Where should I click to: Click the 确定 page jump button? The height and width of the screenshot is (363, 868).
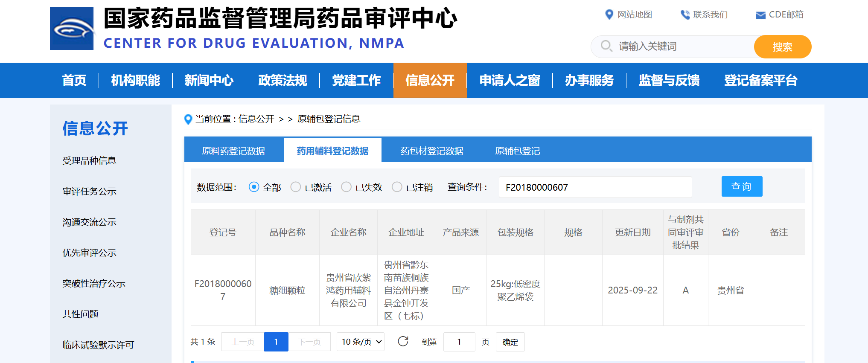click(x=510, y=342)
